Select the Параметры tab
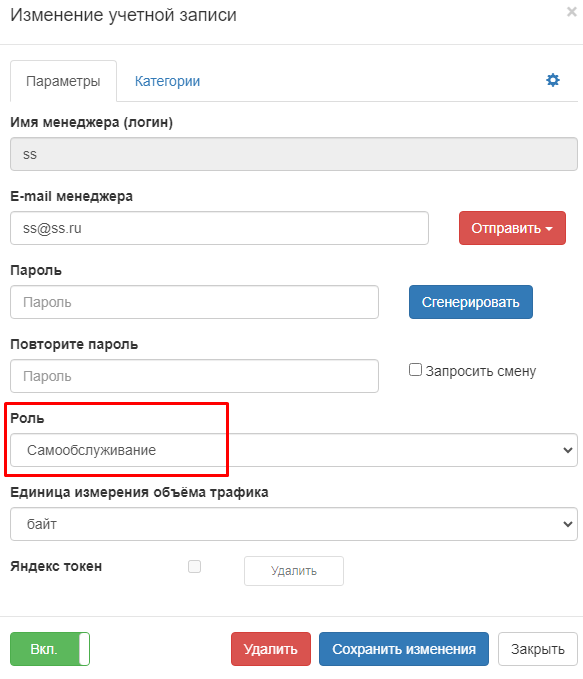Viewport: 583px width, 679px height. 63,81
